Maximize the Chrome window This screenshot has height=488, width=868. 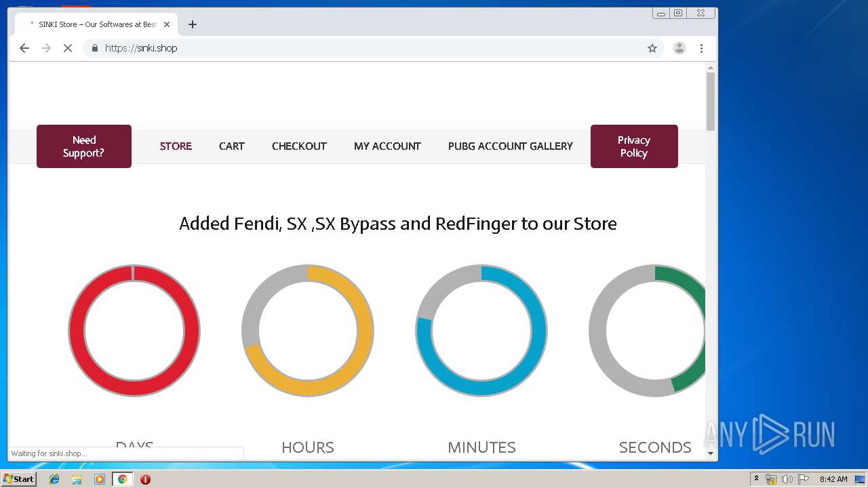(677, 13)
